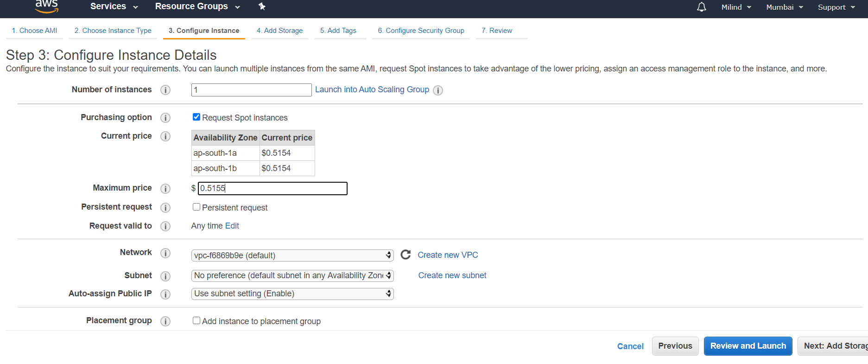Show info for Maximum price
This screenshot has height=364, width=868.
tap(165, 189)
